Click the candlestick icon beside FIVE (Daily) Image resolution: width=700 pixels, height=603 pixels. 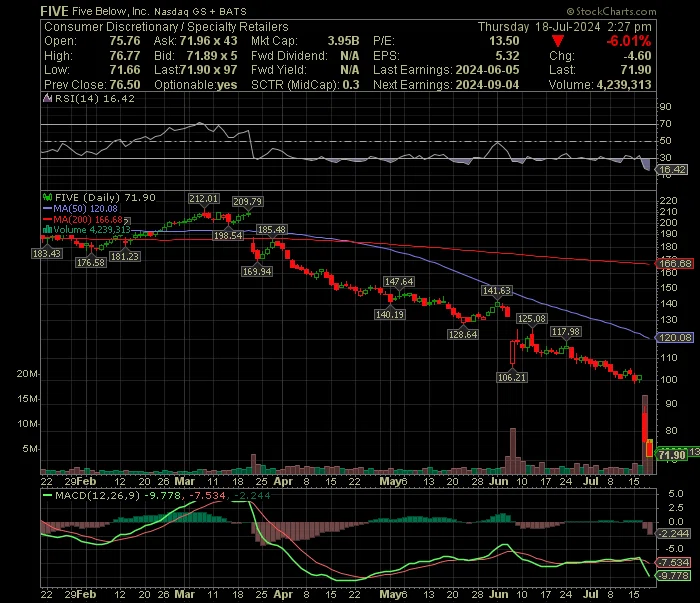tap(47, 197)
